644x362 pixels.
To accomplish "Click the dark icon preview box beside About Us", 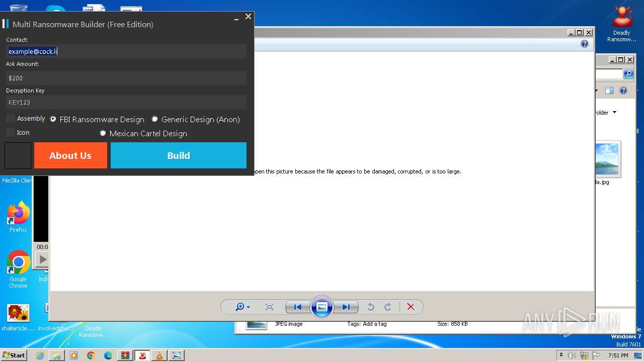I will point(18,155).
